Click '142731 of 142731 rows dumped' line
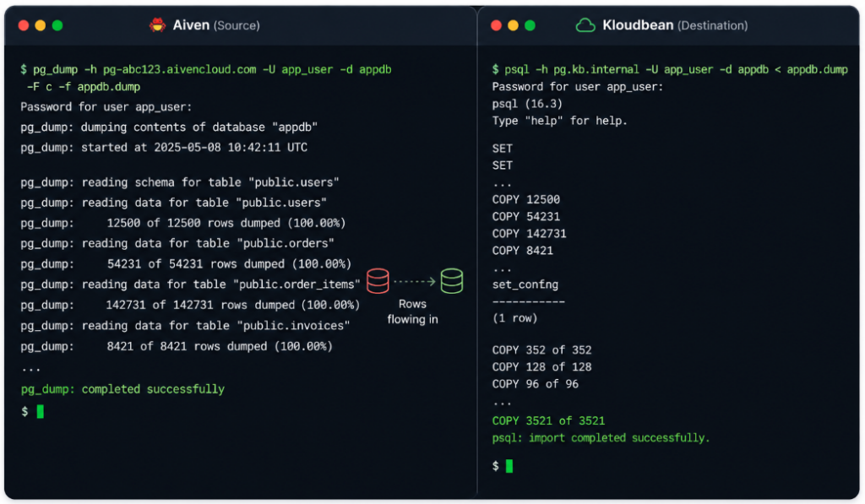Viewport: 865px width, 504px height. 190,305
